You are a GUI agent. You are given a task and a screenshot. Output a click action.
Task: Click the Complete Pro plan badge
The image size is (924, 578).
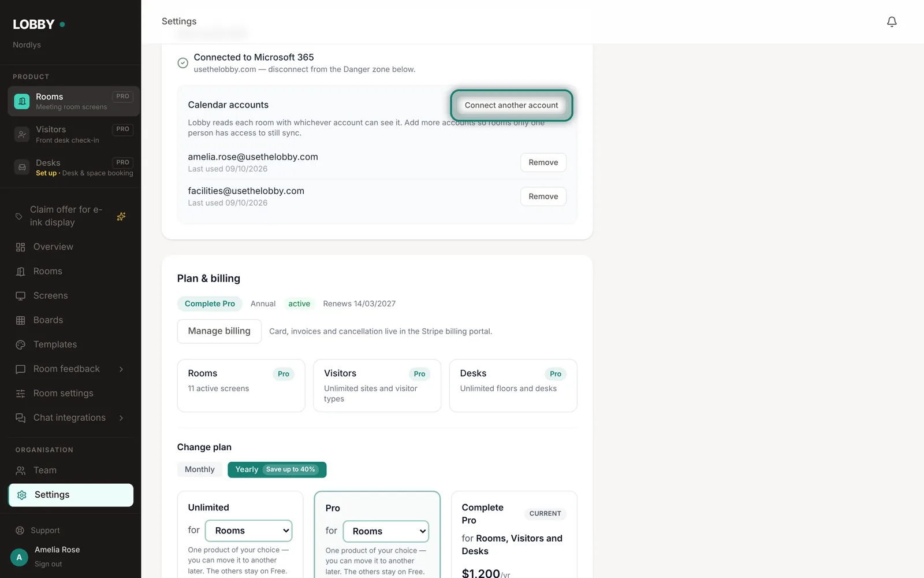click(x=210, y=303)
